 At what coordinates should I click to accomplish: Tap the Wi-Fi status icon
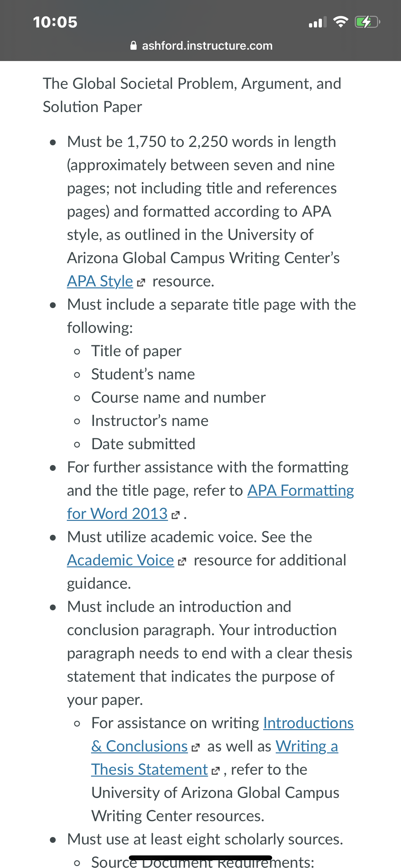click(340, 22)
